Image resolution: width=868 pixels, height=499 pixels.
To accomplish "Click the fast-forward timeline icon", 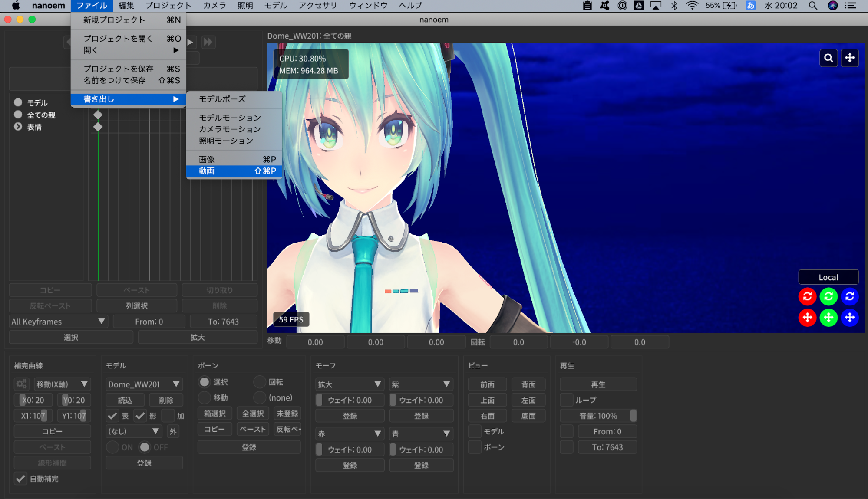I will (208, 42).
